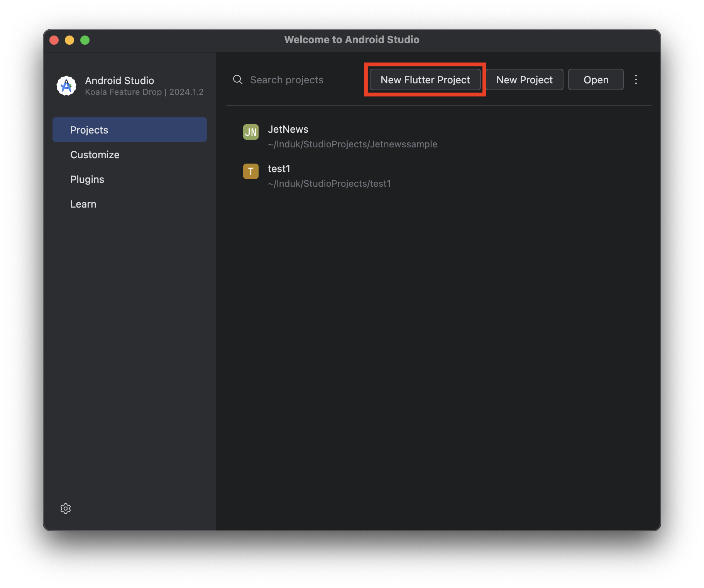Image resolution: width=704 pixels, height=588 pixels.
Task: Select the Projects sidebar tab
Action: coord(130,130)
